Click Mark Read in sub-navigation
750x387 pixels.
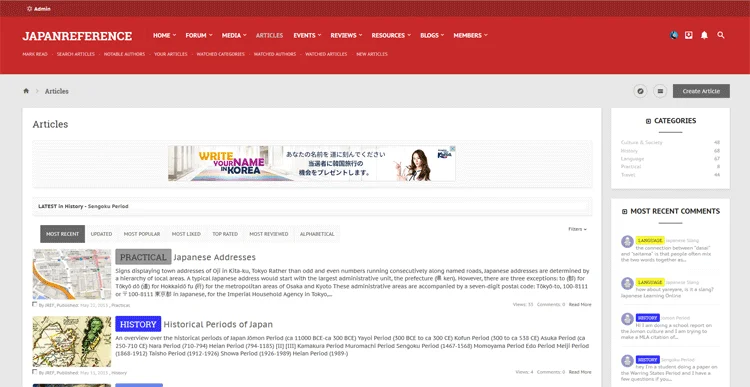(x=35, y=54)
